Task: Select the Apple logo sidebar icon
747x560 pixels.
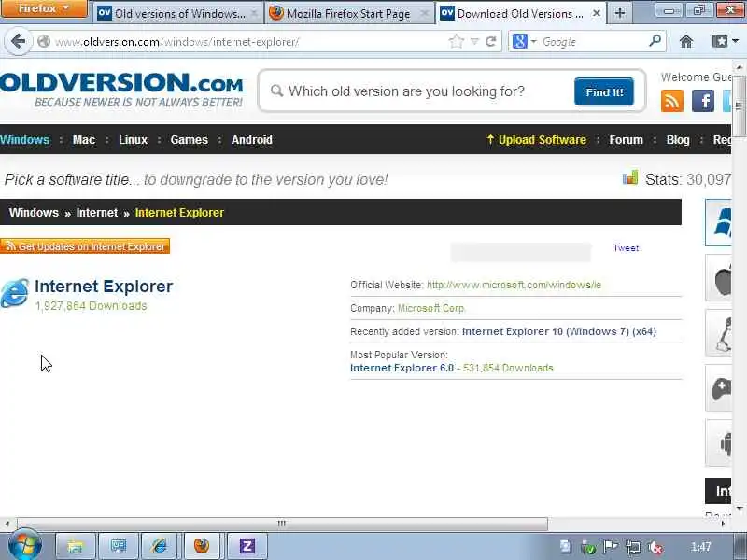Action: [718, 277]
